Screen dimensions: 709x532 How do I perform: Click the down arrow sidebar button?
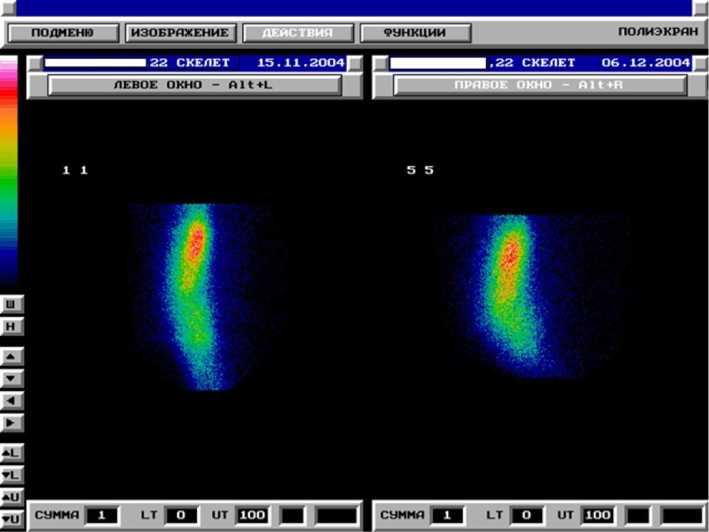click(x=11, y=379)
